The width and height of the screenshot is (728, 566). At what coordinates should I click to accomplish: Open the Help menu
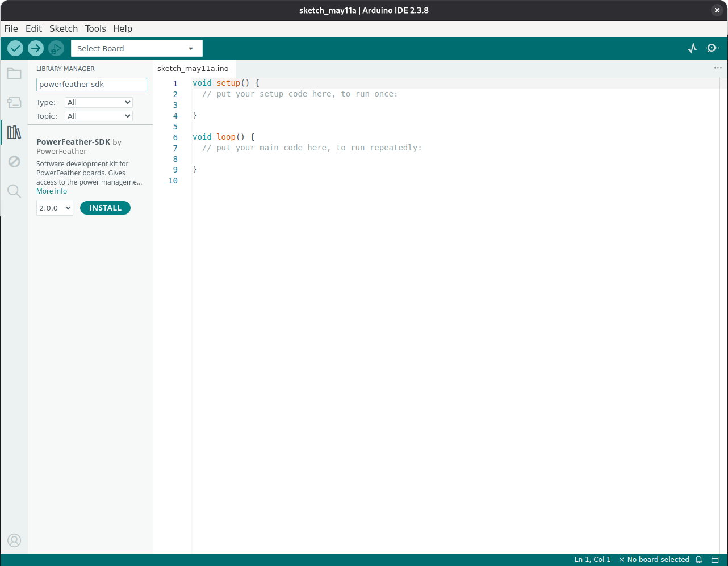click(x=123, y=28)
